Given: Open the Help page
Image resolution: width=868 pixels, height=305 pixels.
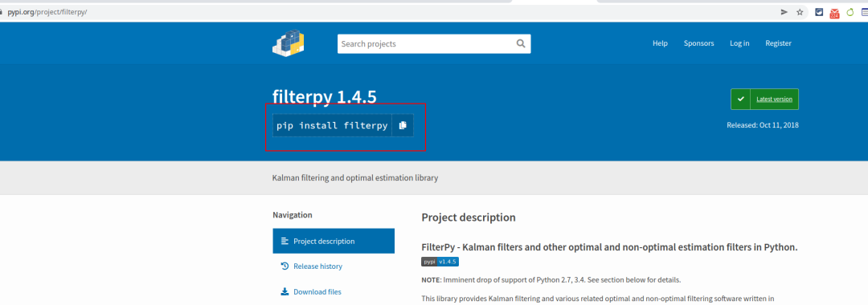Looking at the screenshot, I should pos(660,43).
